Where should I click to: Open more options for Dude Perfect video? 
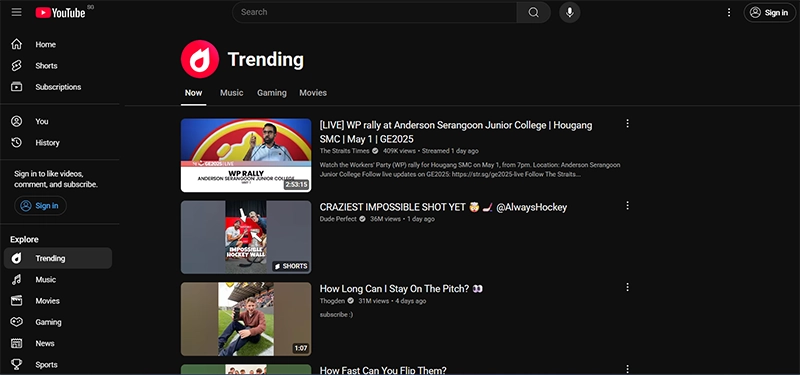coord(628,206)
